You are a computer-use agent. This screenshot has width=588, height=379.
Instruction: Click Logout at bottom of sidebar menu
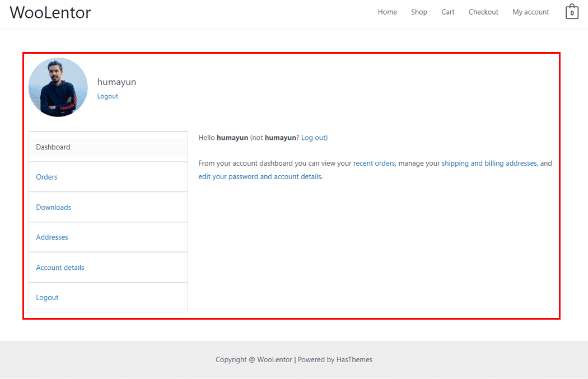tap(47, 298)
